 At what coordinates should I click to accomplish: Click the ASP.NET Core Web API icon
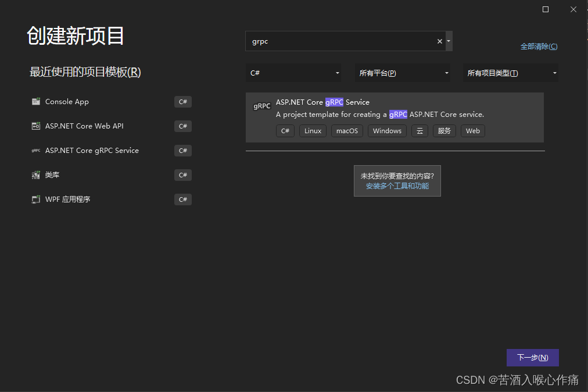click(35, 126)
